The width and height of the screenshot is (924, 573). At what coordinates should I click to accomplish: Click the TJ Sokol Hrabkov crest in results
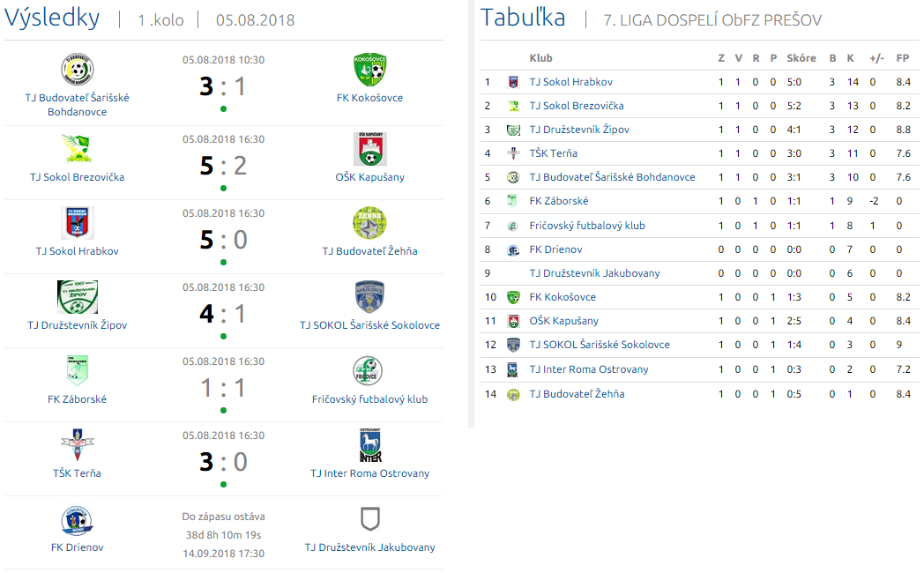point(78,223)
